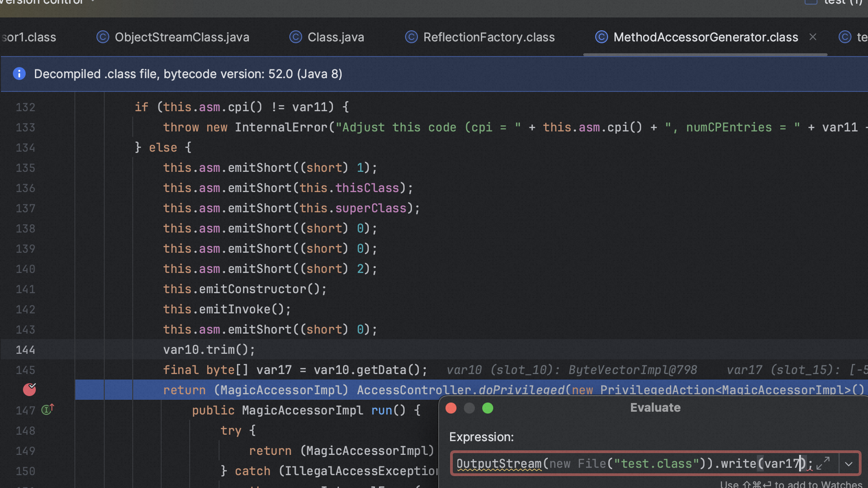Open the expression history dropdown
This screenshot has width=868, height=488.
(x=849, y=464)
